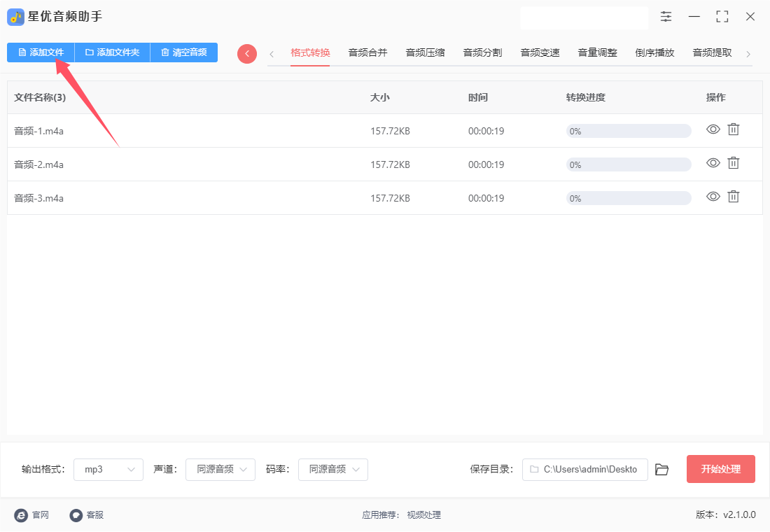Open the 声道 dropdown

(x=220, y=470)
